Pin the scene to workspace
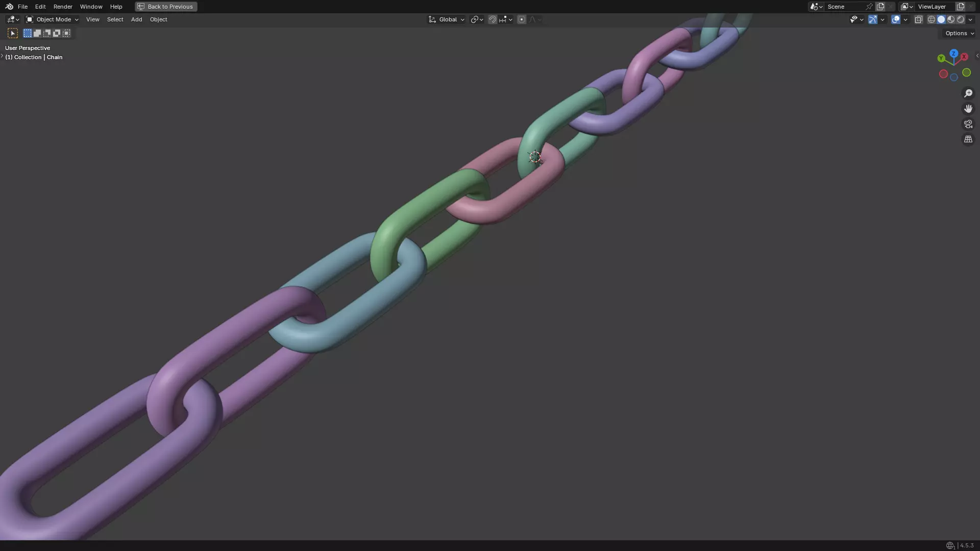980x551 pixels. coord(870,7)
